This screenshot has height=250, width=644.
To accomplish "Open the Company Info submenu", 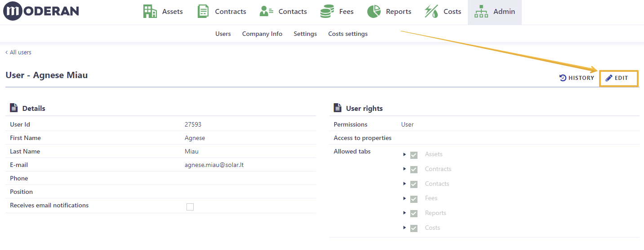I will pos(262,34).
